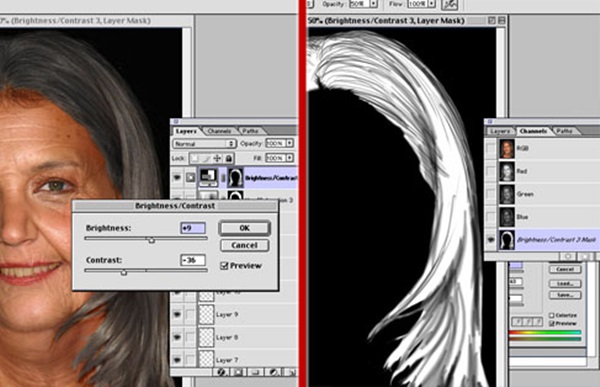Click the lock position icon
The image size is (600, 387).
(x=217, y=158)
